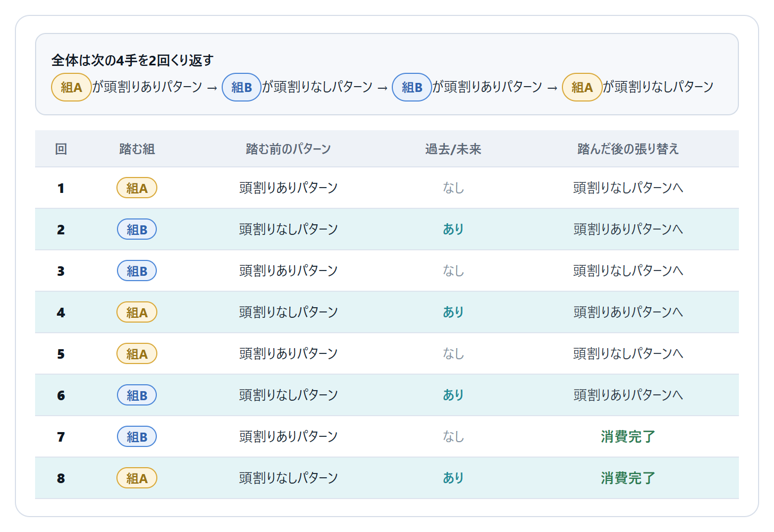Image resolution: width=774 pixels, height=532 pixels.
Task: Click the あり value in row 8
Action: click(453, 478)
